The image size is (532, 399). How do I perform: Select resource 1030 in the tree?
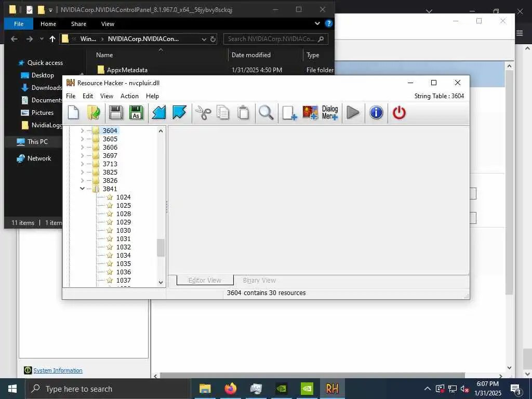[x=123, y=230]
